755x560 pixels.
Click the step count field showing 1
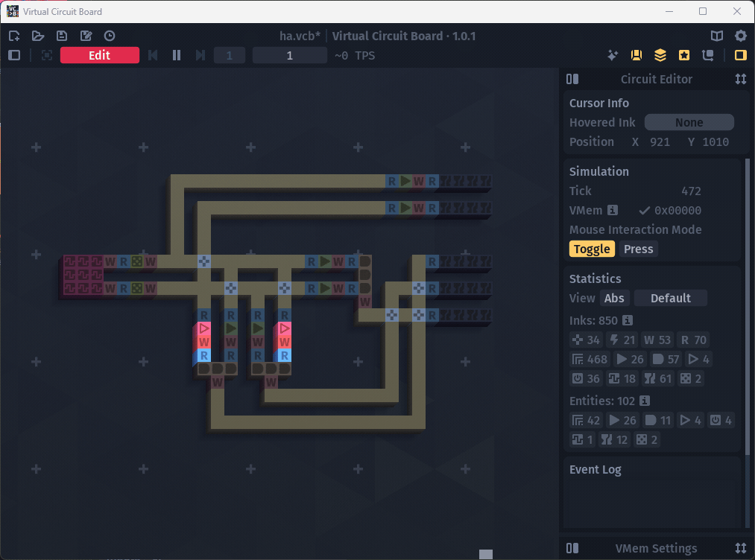230,55
